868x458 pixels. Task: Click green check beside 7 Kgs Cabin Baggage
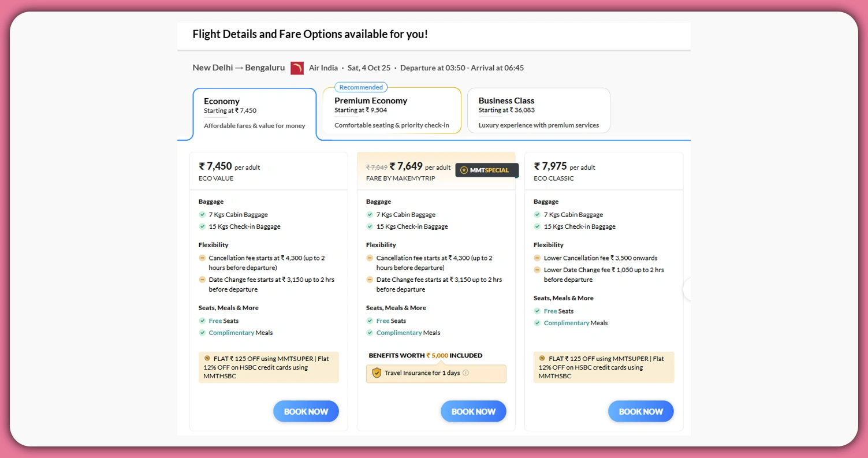pyautogui.click(x=203, y=214)
